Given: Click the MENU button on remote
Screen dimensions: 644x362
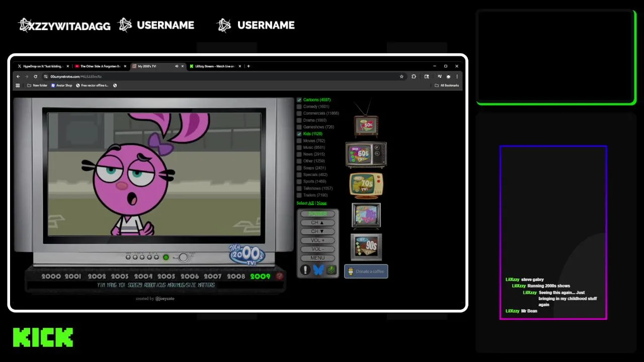Looking at the screenshot, I should pyautogui.click(x=317, y=258).
